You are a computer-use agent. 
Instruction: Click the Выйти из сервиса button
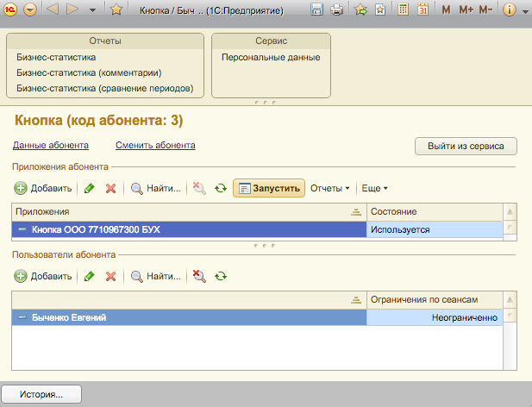coord(466,147)
